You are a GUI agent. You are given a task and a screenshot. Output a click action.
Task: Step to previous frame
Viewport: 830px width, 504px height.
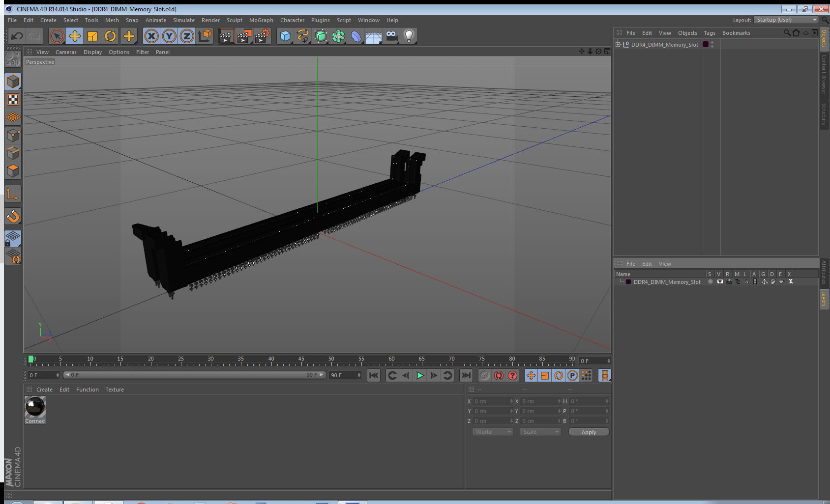click(406, 375)
